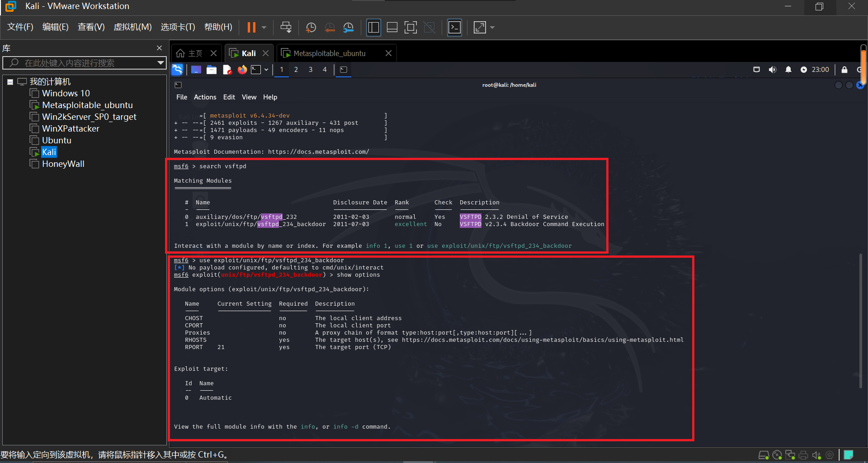This screenshot has height=463, width=868.
Task: Close the 主页 home tab
Action: pyautogui.click(x=214, y=53)
